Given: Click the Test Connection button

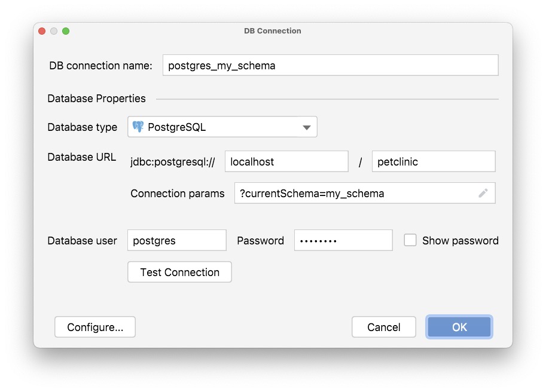Looking at the screenshot, I should (179, 272).
